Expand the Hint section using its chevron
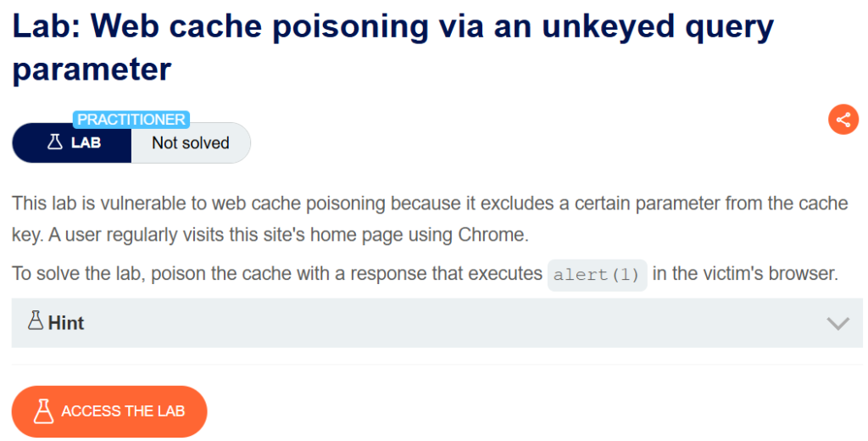868x441 pixels. pos(837,323)
